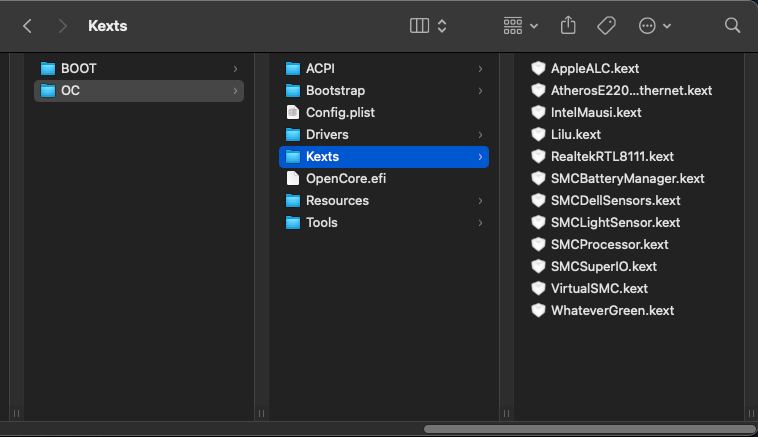The width and height of the screenshot is (758, 437).
Task: Expand the OC folder chevron
Action: [235, 91]
